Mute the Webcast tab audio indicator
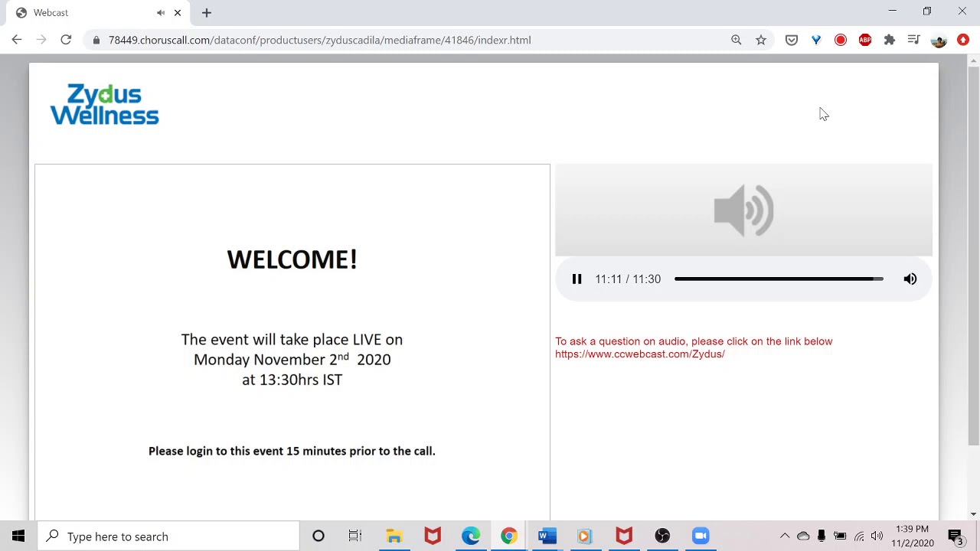980x551 pixels. tap(161, 13)
